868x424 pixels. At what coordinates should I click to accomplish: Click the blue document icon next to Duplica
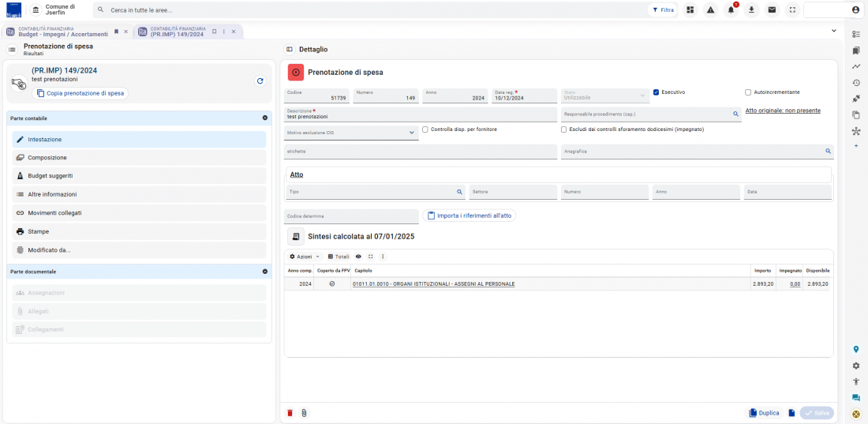791,413
